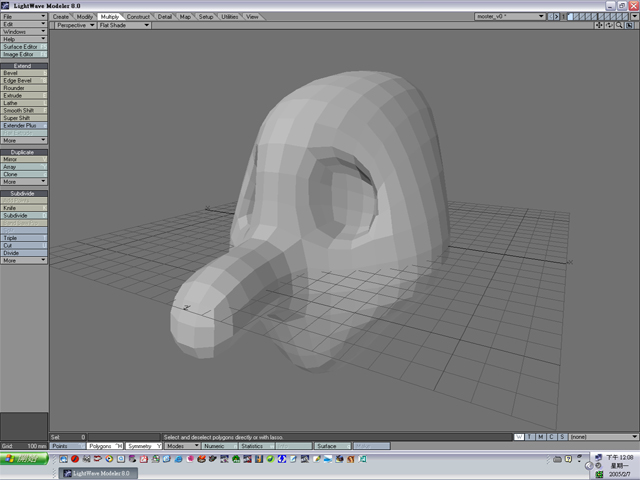The image size is (640, 480).
Task: Toggle the highlighted layer 1 foreground slot
Action: [571, 17]
